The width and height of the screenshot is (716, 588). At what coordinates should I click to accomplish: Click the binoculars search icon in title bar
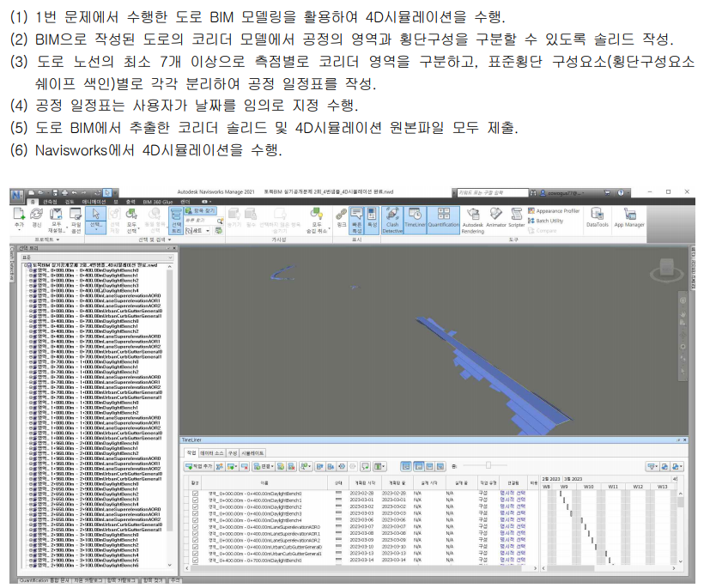click(x=533, y=192)
